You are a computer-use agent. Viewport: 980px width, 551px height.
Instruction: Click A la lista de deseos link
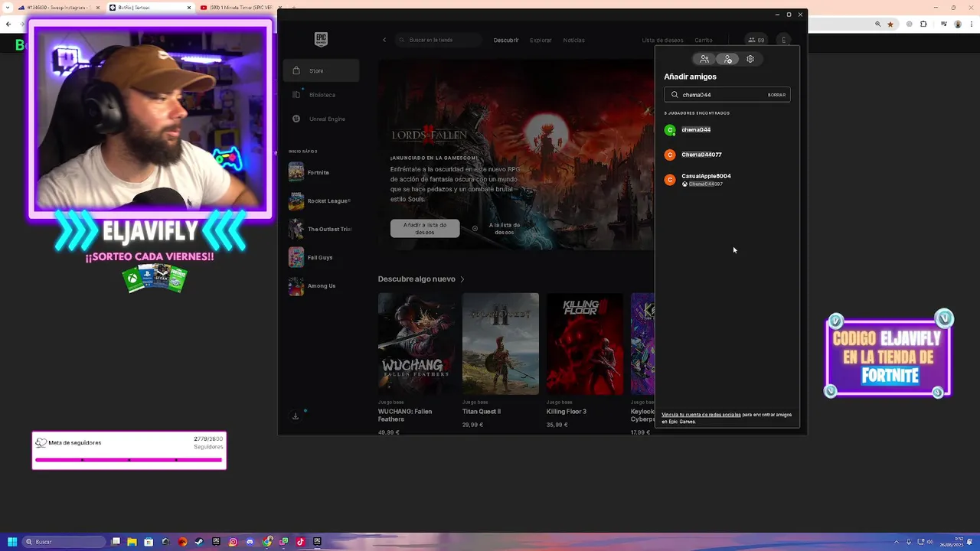[498, 228]
